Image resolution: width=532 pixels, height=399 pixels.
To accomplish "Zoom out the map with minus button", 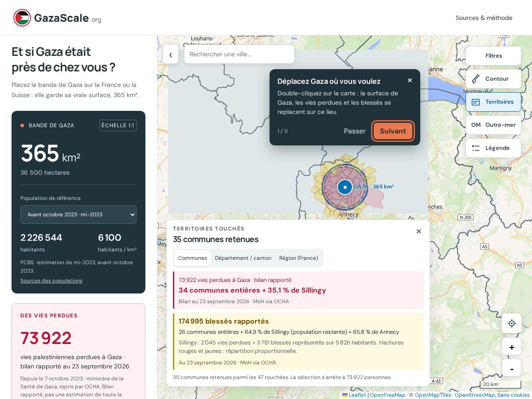I will tap(512, 368).
